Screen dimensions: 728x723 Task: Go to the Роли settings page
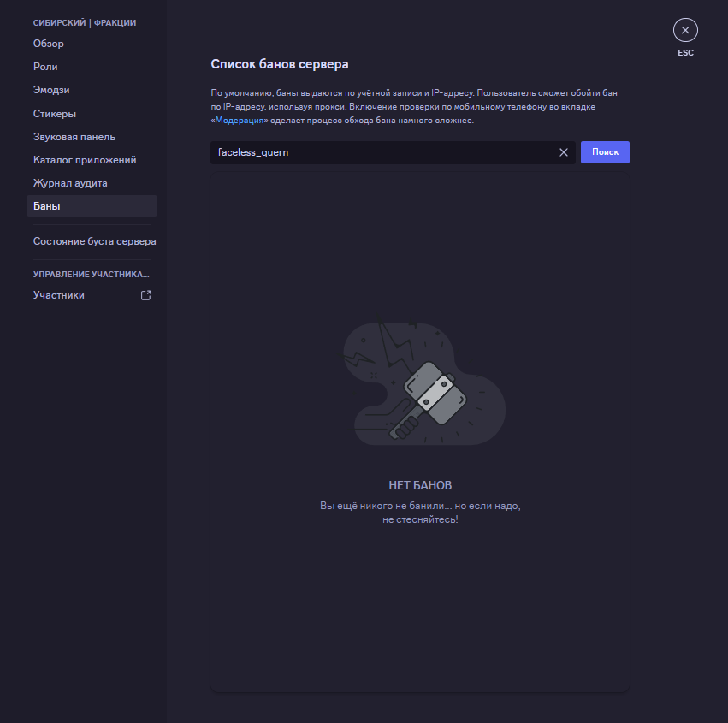(45, 67)
